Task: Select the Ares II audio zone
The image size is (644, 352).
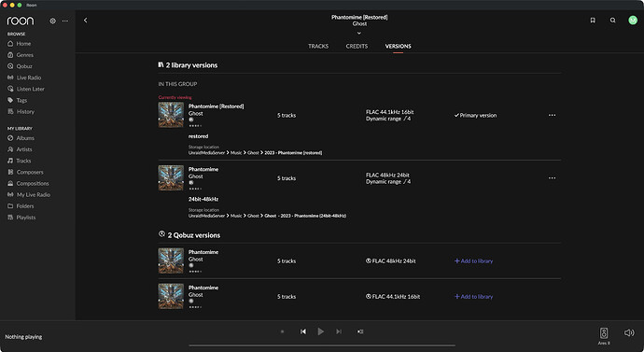Action: [604, 335]
